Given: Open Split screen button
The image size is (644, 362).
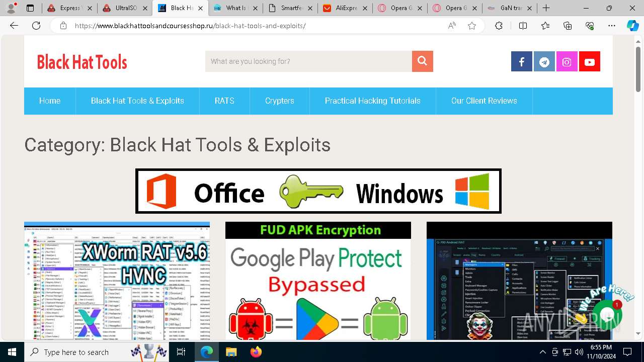Looking at the screenshot, I should coord(523,26).
